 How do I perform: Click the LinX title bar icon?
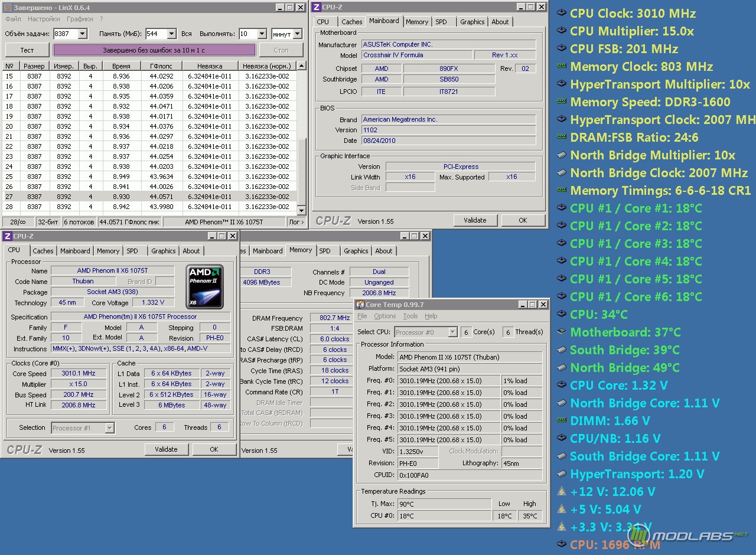pyautogui.click(x=7, y=7)
